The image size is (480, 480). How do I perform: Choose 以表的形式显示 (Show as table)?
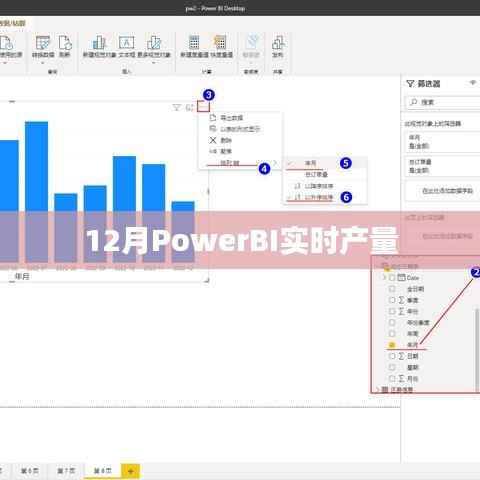tap(240, 129)
